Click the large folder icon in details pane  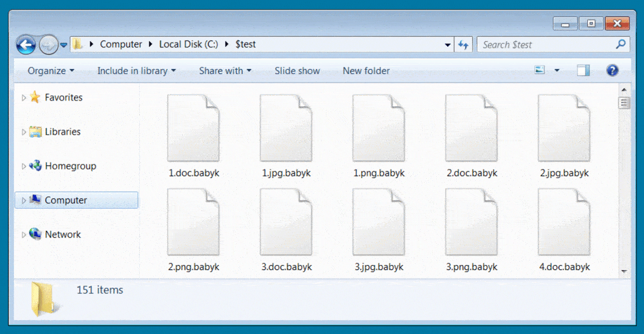tap(45, 299)
